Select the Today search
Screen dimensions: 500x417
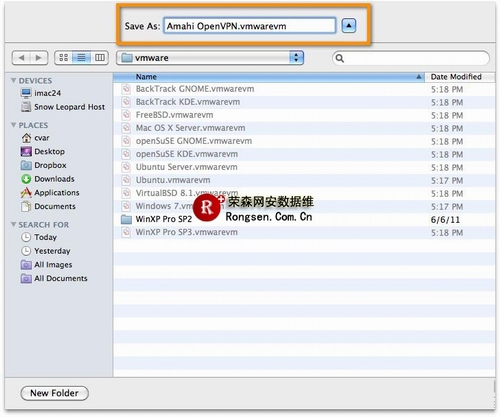(39, 237)
